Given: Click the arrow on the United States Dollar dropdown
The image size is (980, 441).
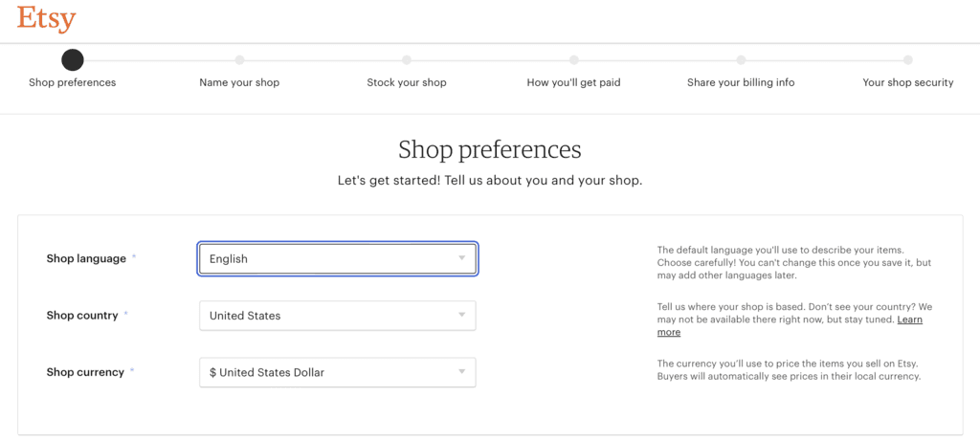Looking at the screenshot, I should (x=461, y=372).
